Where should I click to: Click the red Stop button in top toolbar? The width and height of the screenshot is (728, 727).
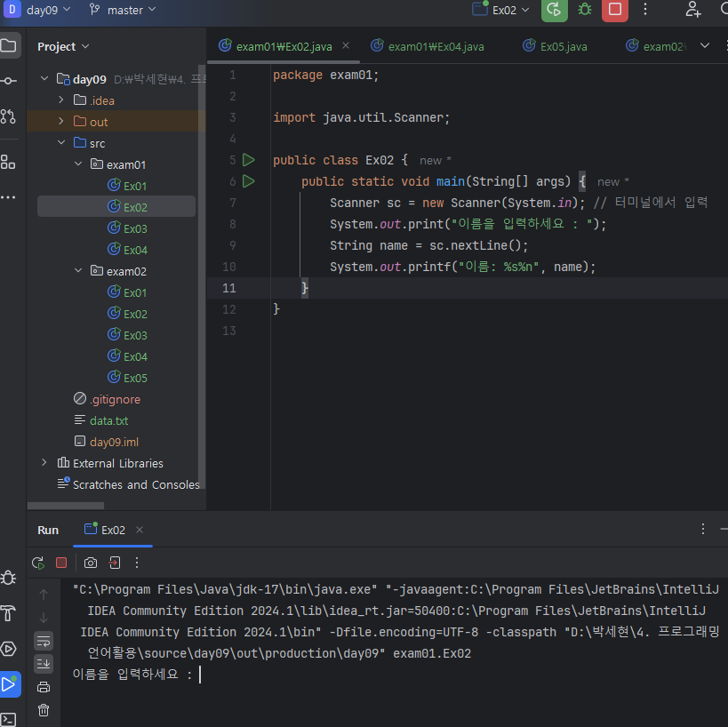pyautogui.click(x=614, y=10)
